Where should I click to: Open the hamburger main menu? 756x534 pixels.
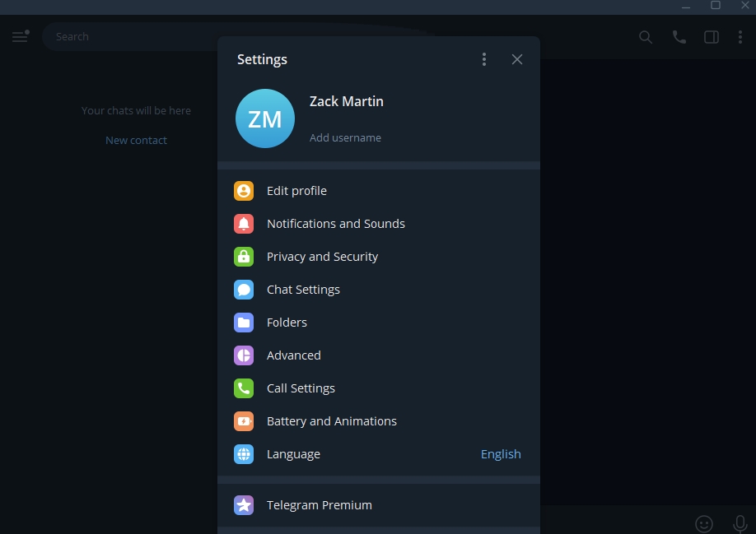coord(20,37)
